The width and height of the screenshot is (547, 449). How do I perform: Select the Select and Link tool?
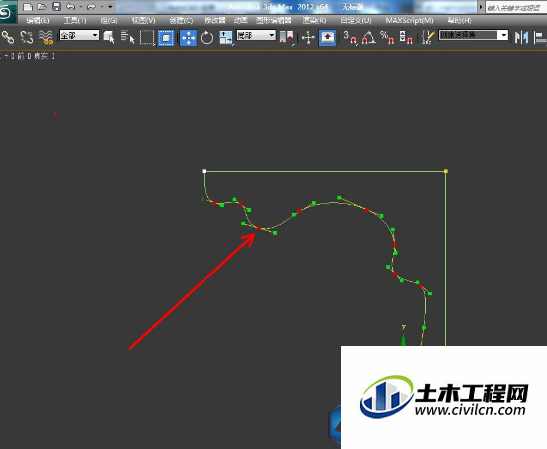(x=8, y=37)
